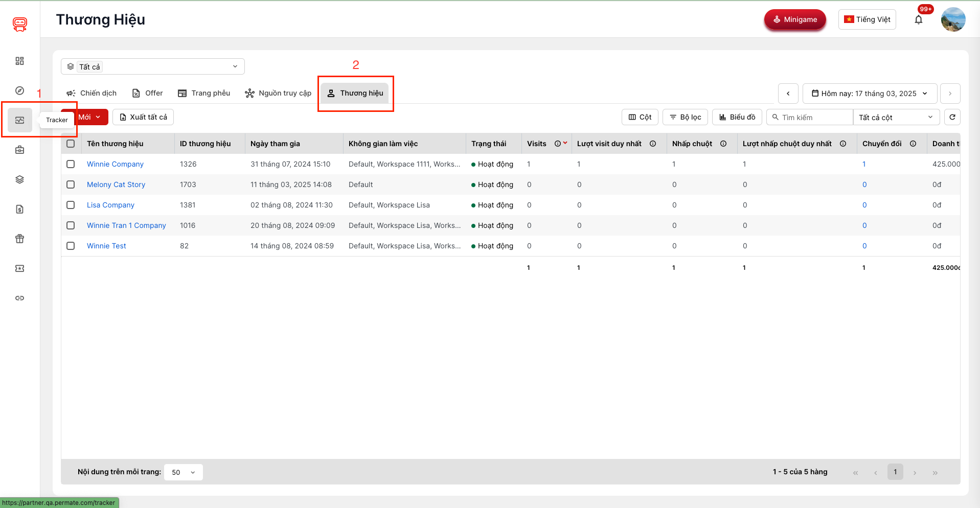Click the info icon next to Chuyển đổi
The image size is (980, 508).
(x=913, y=144)
